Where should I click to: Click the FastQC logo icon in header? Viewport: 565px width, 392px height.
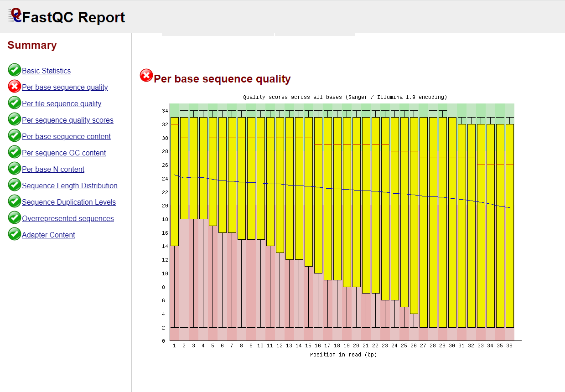pos(15,15)
